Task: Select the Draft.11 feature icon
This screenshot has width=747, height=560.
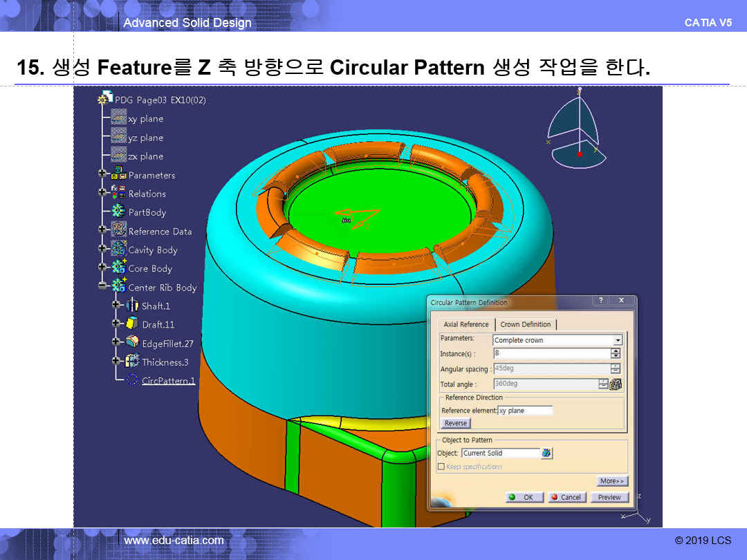Action: (x=133, y=324)
